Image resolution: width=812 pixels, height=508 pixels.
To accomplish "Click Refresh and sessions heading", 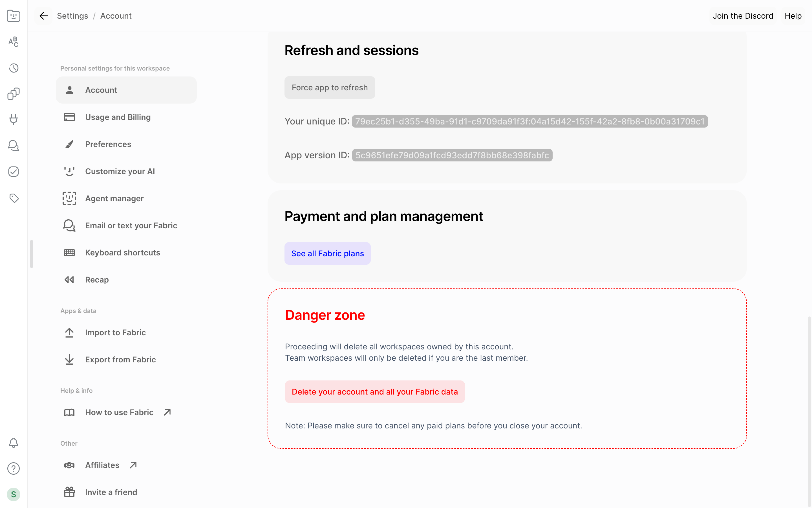I will (352, 51).
